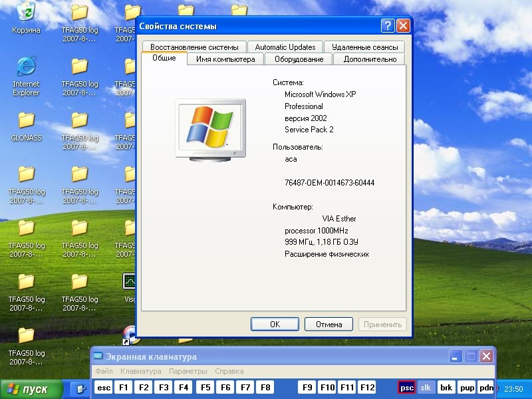Screen dimensions: 532x399
Task: Select TFAG50 log folder right of Корзина
Action: coord(80,23)
